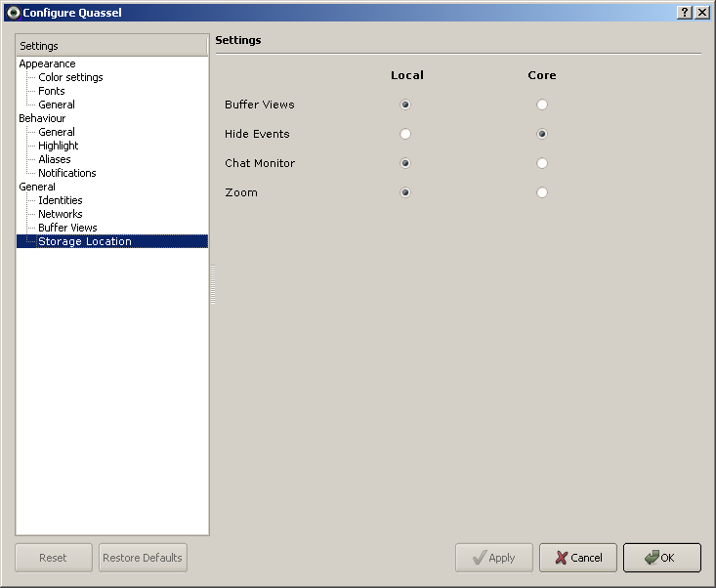Select Local storage for Hide Events

pos(405,134)
